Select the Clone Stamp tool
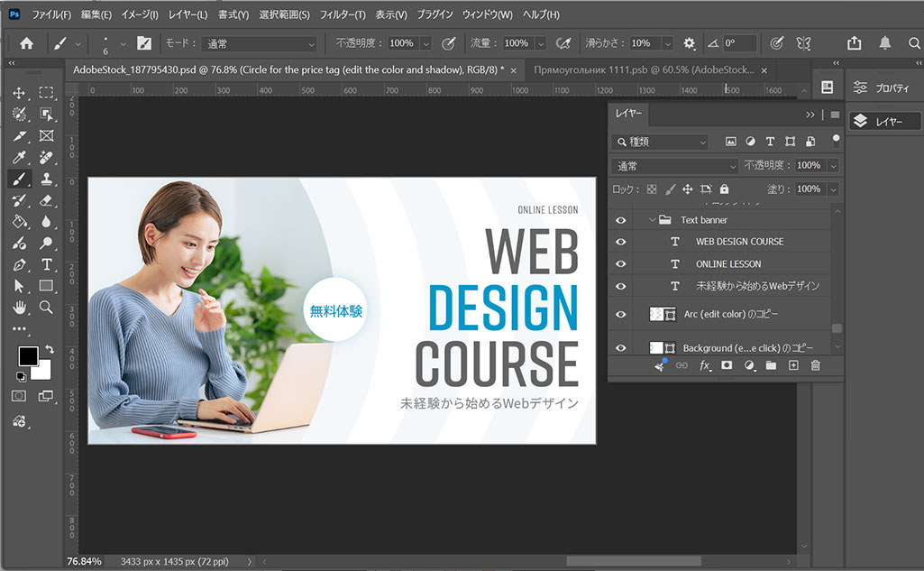Image resolution: width=924 pixels, height=571 pixels. pyautogui.click(x=46, y=179)
